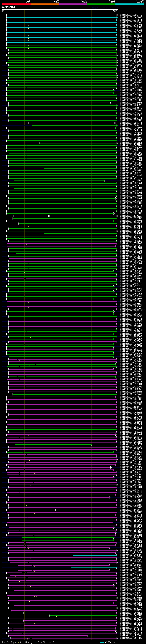Open hit UniRef100_Q9SRY5
The width and height of the screenshot is (146, 644).
pyautogui.click(x=131, y=15)
